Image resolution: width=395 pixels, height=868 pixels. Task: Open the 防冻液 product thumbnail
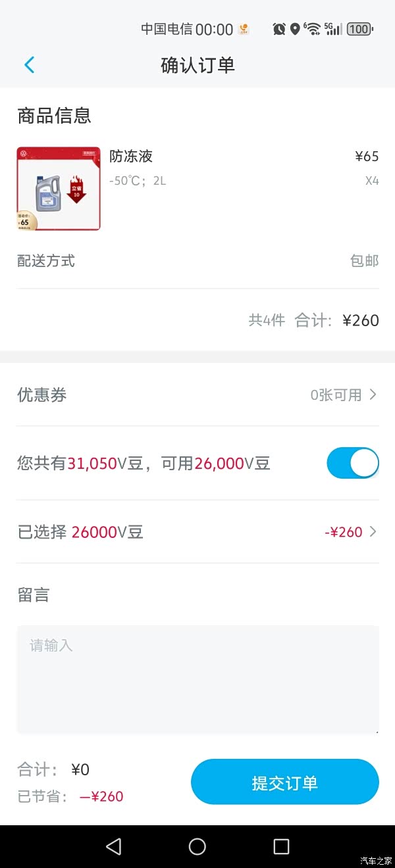click(x=59, y=189)
